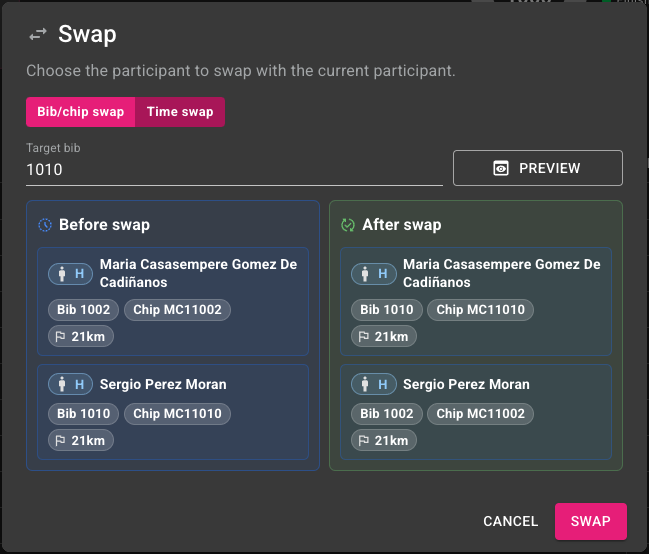Select Maria Casasempere's card in After swap
649x554 pixels.
click(x=476, y=301)
